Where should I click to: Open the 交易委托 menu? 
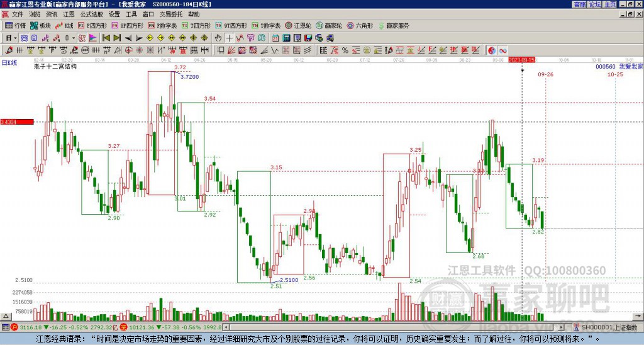click(x=171, y=14)
